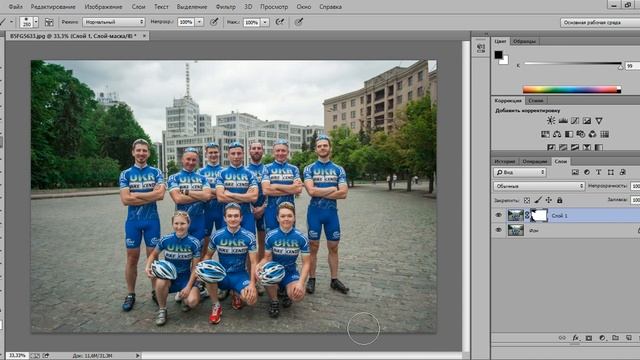The image size is (640, 360).
Task: Open the Выделение menu
Action: 191,7
